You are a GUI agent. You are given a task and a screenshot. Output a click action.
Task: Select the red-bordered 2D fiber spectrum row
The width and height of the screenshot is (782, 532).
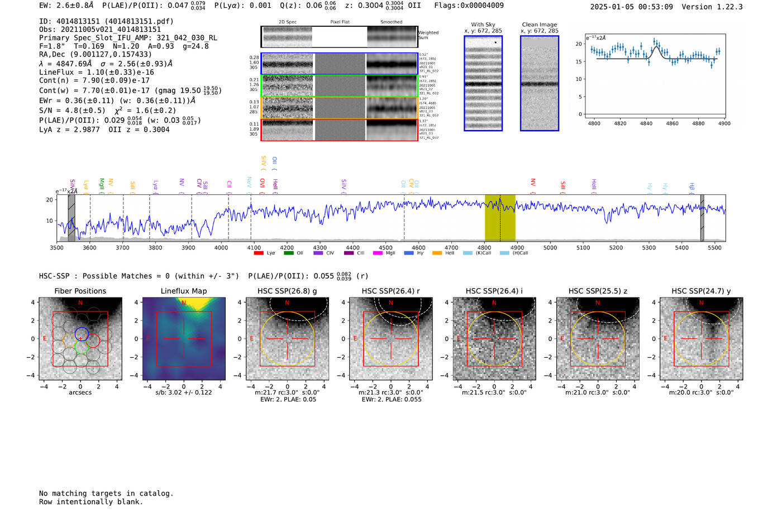tap(340, 130)
